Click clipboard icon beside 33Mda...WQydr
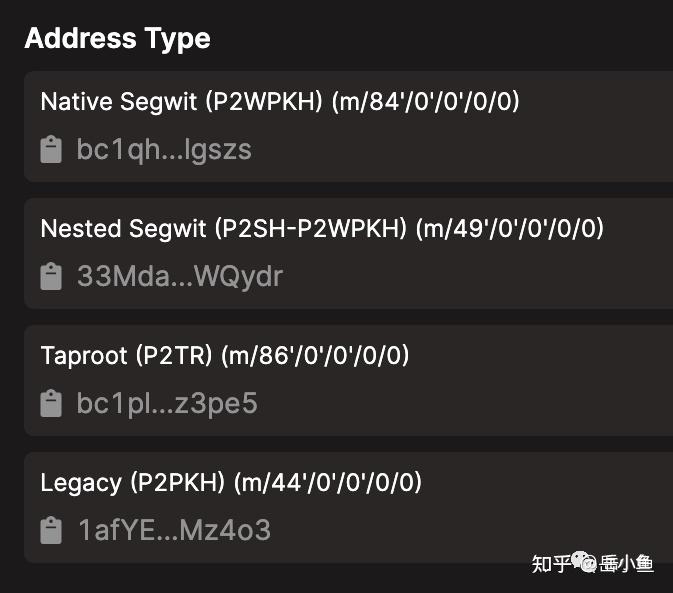 tap(51, 276)
